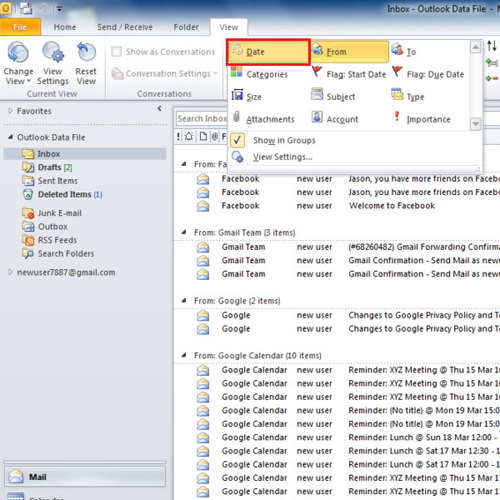Sort by the Reminder bell column header
The height and width of the screenshot is (500, 500).
pyautogui.click(x=189, y=136)
